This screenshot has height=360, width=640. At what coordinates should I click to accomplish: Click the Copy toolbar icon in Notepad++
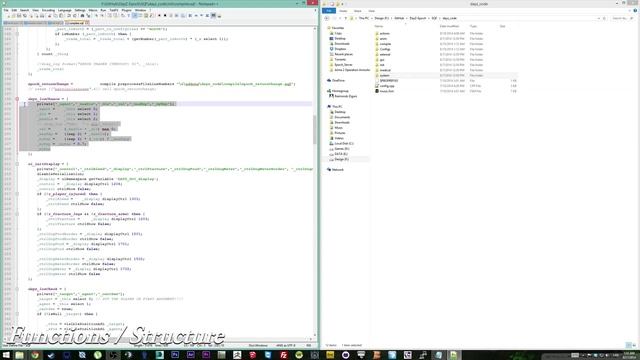pos(55,16)
